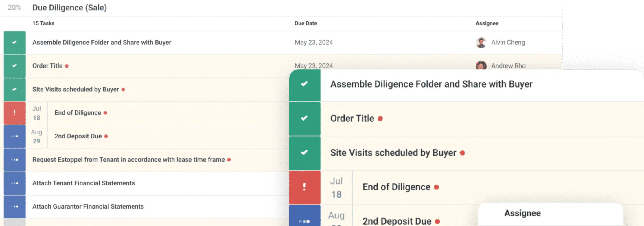Toggle large green check for Order Title in enlarged card
The width and height of the screenshot is (644, 226).
point(305,119)
